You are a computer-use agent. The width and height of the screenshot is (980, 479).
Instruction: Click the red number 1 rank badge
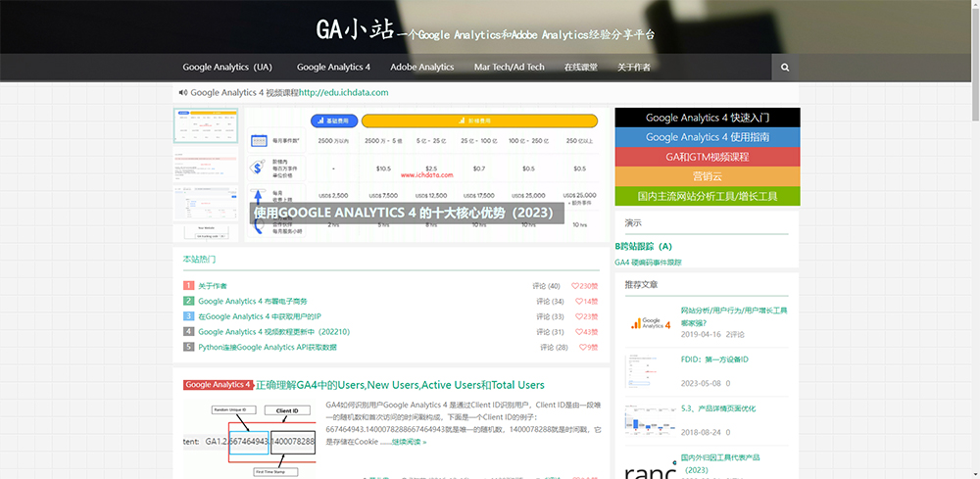click(189, 285)
